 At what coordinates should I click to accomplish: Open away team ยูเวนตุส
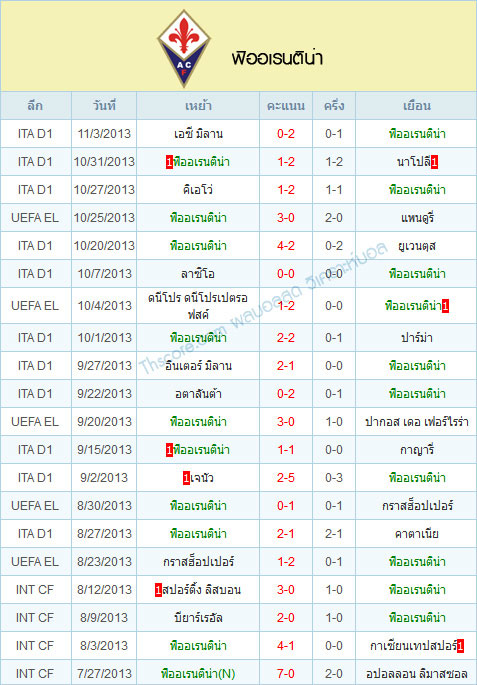[x=417, y=246]
